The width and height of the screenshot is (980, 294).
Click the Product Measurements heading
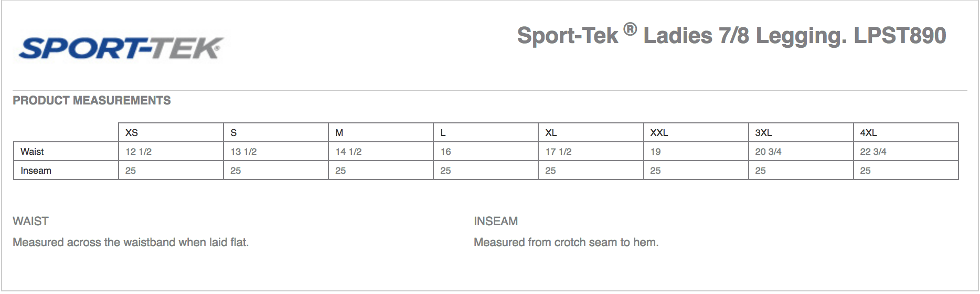pyautogui.click(x=92, y=100)
